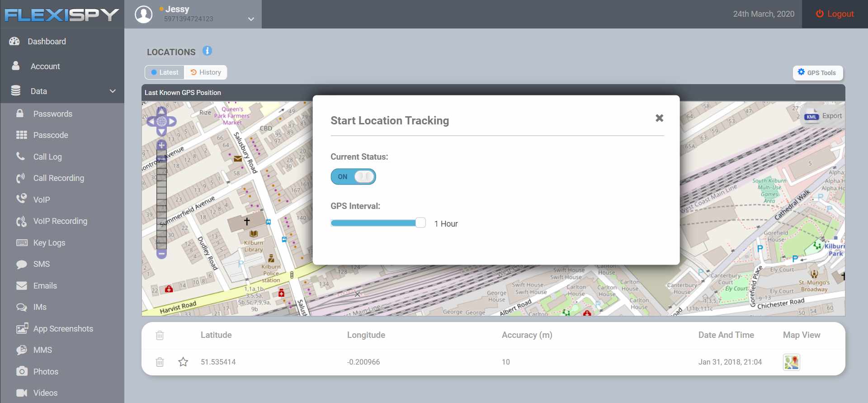Click the Key Logs keyboard icon
This screenshot has height=403, width=868.
22,242
